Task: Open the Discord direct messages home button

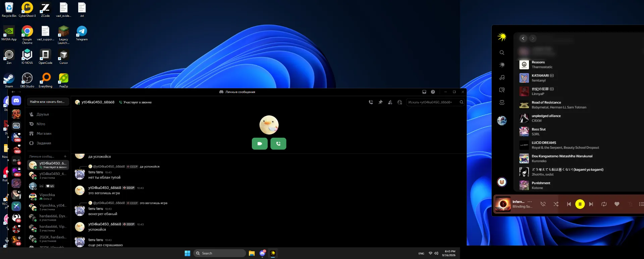Action: (x=16, y=100)
